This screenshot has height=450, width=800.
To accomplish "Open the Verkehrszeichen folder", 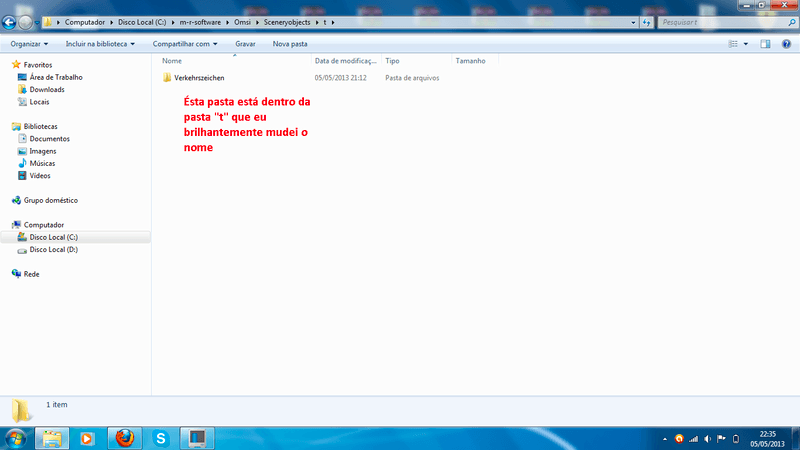I will coord(198,77).
